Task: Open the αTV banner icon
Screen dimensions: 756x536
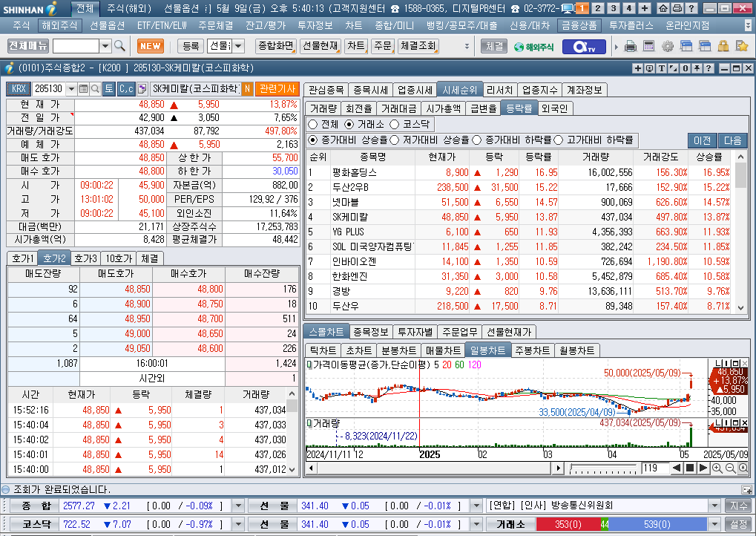Action: point(583,46)
